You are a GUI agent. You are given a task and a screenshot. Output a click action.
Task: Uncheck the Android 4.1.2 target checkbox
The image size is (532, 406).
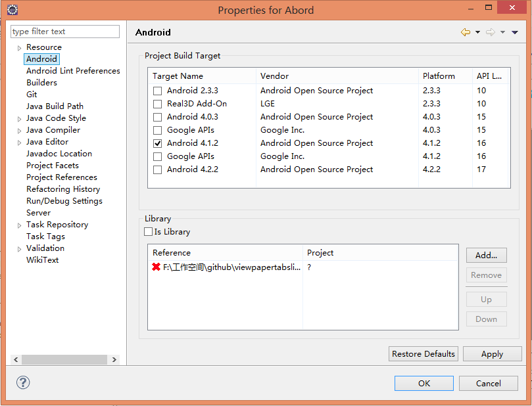coord(157,143)
